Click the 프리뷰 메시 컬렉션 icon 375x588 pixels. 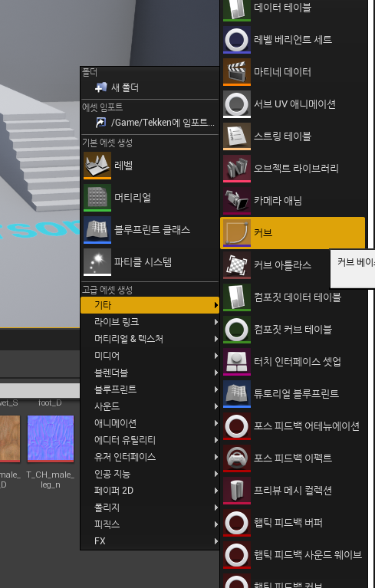tap(237, 491)
